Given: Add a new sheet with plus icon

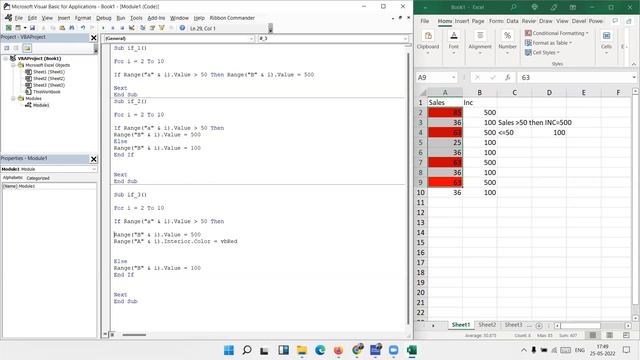Looking at the screenshot, I should tap(539, 325).
